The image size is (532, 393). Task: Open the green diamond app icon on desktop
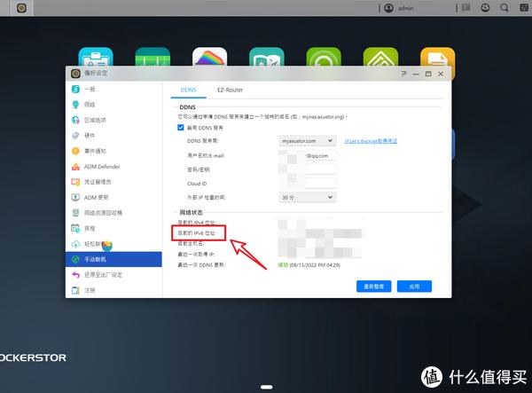[380, 57]
